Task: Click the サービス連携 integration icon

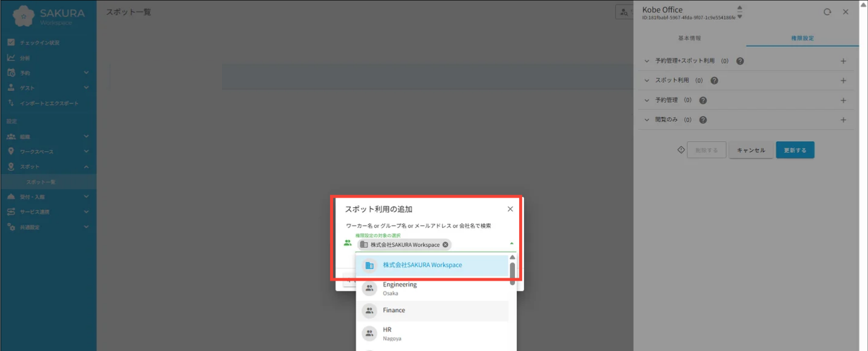Action: [11, 212]
